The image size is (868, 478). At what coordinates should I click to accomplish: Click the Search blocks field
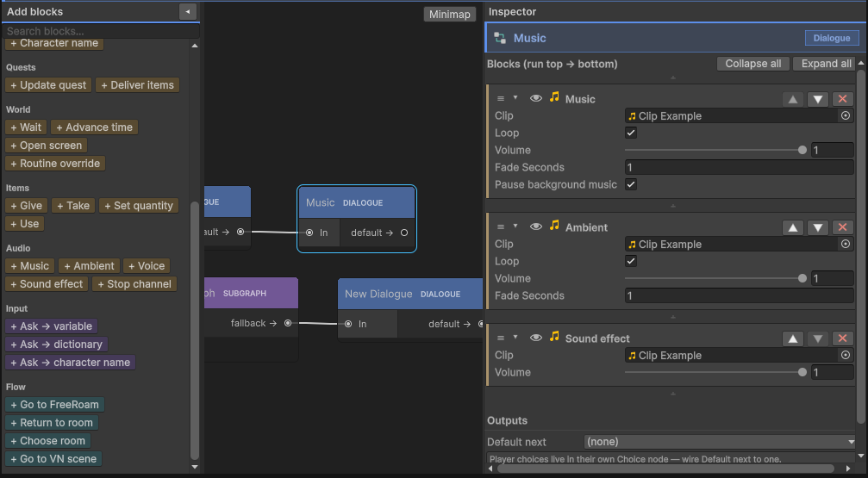point(100,31)
